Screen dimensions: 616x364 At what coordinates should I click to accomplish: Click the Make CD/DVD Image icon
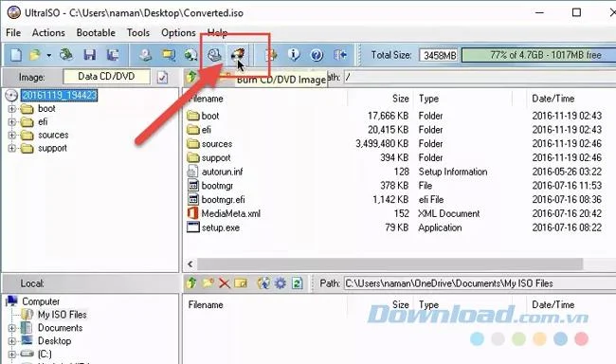click(x=145, y=55)
